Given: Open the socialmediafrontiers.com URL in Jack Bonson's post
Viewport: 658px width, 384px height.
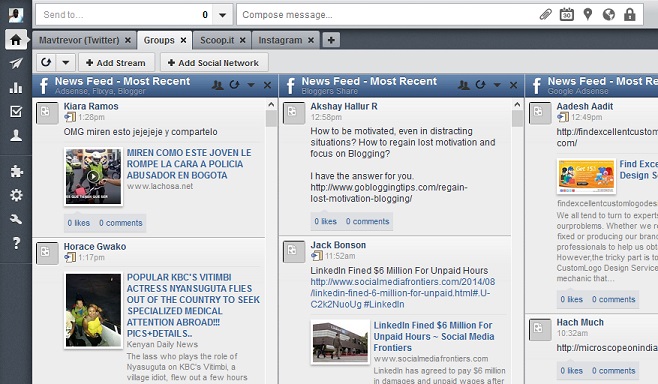Looking at the screenshot, I should pos(403,293).
